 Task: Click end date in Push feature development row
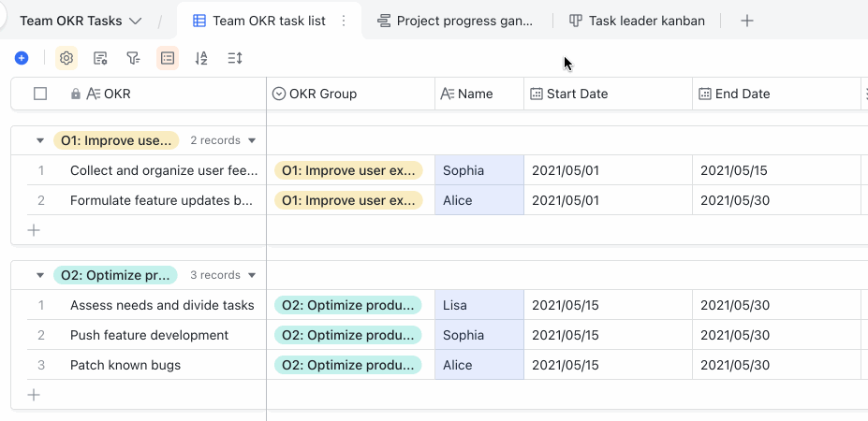click(776, 335)
